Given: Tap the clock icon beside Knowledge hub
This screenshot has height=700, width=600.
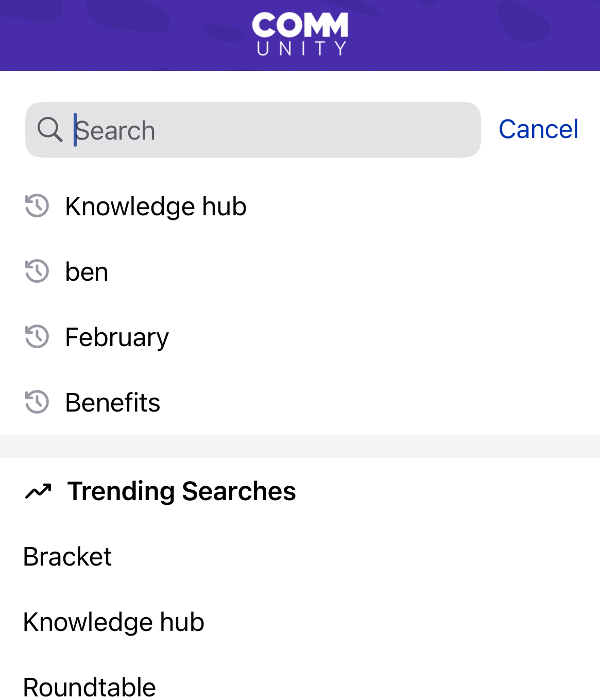Looking at the screenshot, I should point(37,206).
